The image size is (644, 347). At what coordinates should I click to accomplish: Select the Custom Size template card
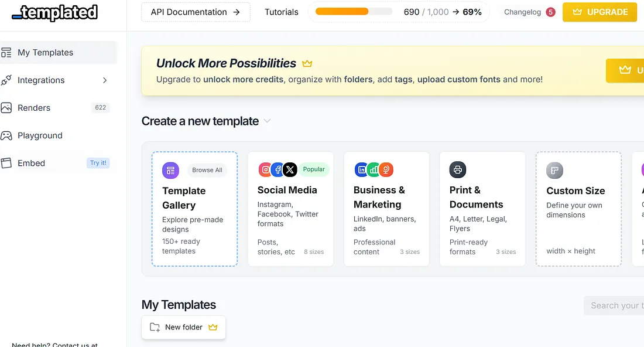(578, 209)
